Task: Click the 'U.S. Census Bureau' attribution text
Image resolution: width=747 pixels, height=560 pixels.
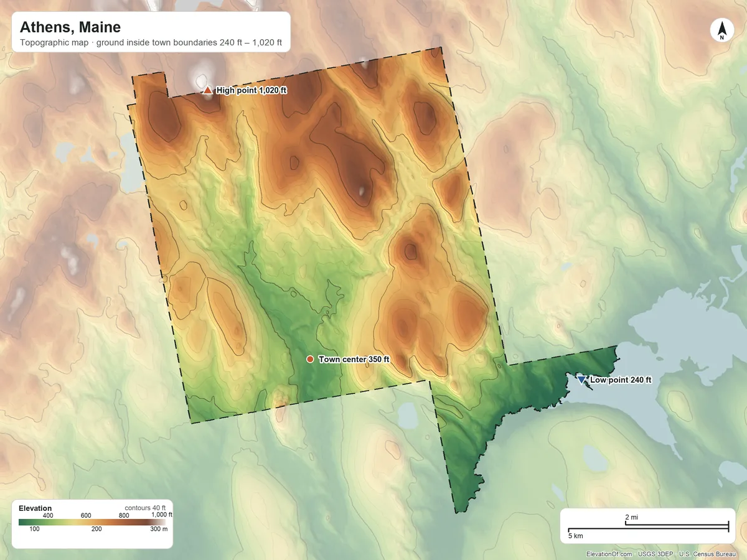Action: pos(709,554)
